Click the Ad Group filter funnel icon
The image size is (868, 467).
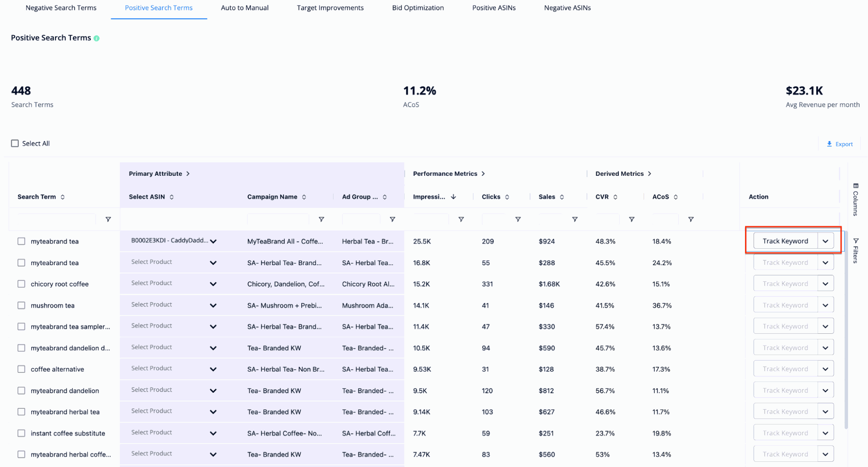click(392, 220)
